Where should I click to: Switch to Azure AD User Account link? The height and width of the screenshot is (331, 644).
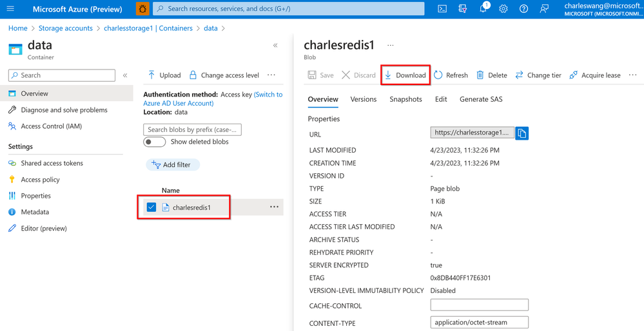coord(213,99)
